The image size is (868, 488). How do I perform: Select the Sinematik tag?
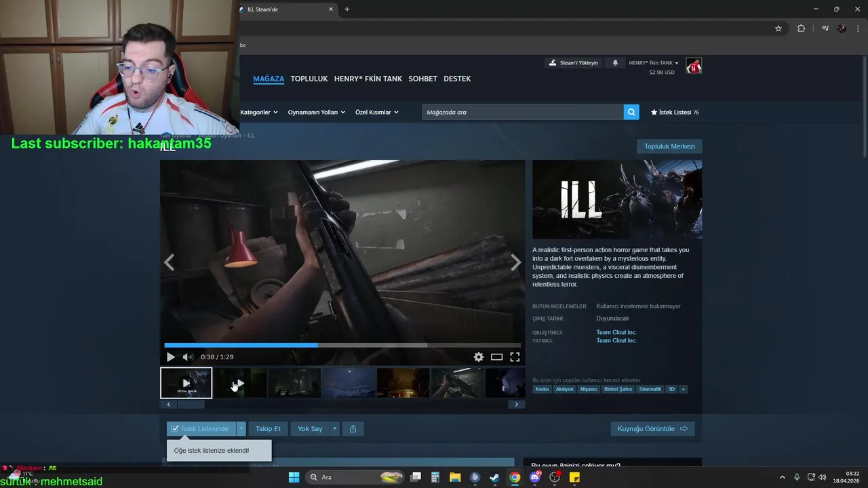[650, 389]
